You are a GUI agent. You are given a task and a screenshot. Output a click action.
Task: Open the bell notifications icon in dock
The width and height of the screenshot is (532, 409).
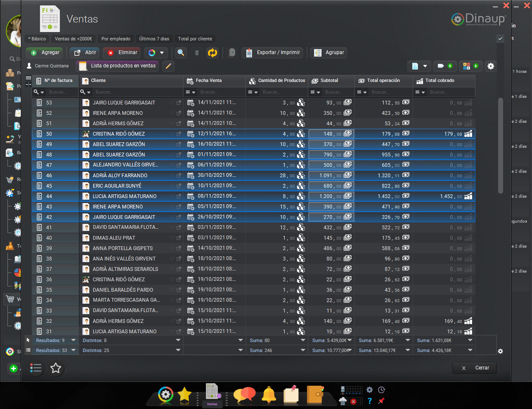pos(269,394)
